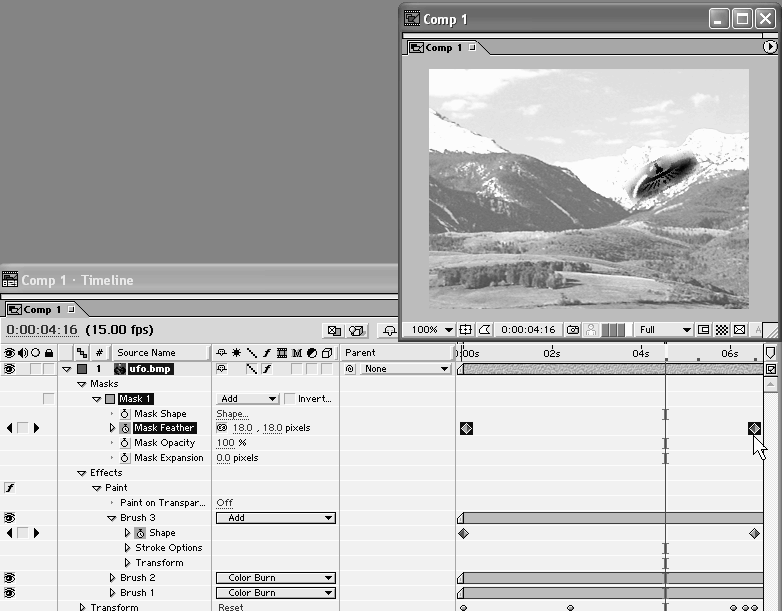Hide the ufo.bmp layer eye icon
Image resolution: width=782 pixels, height=611 pixels.
coord(9,369)
